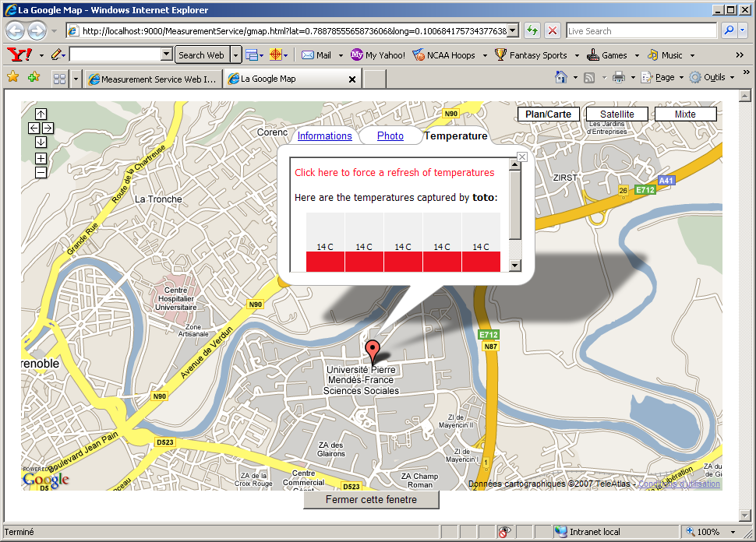This screenshot has height=542, width=756.
Task: Click in the Live Search field
Action: (641, 31)
